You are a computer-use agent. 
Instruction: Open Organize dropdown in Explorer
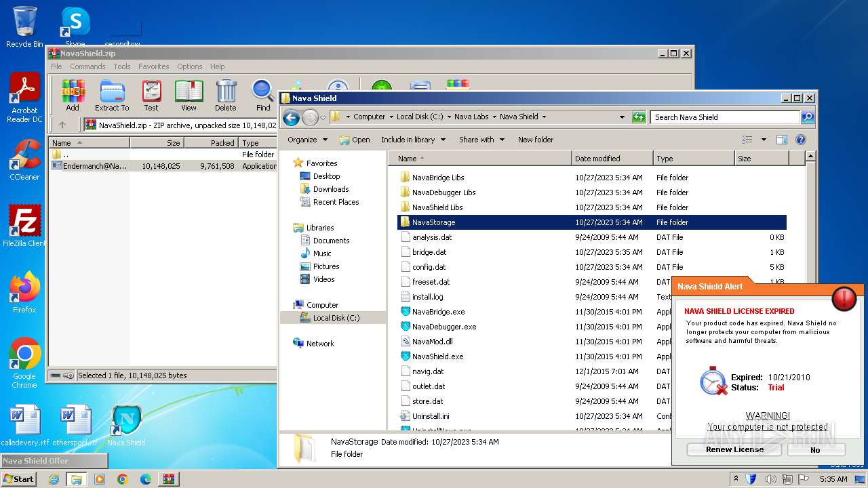[307, 140]
